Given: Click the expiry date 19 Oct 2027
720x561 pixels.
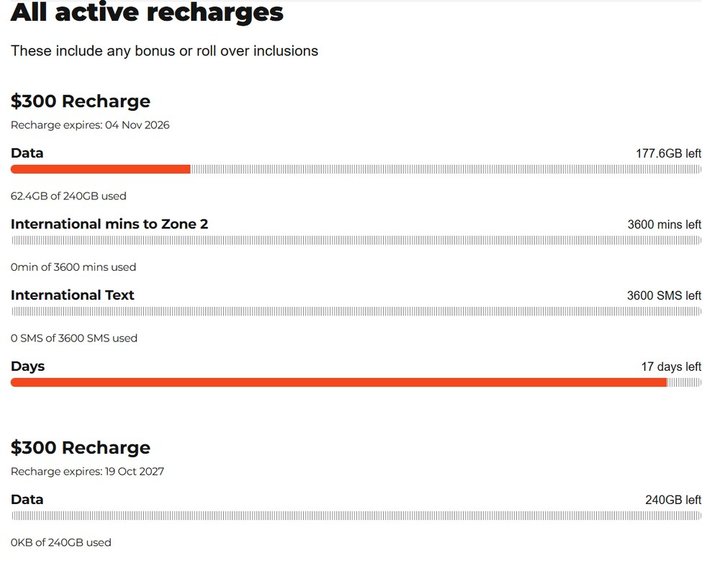Looking at the screenshot, I should (x=135, y=471).
